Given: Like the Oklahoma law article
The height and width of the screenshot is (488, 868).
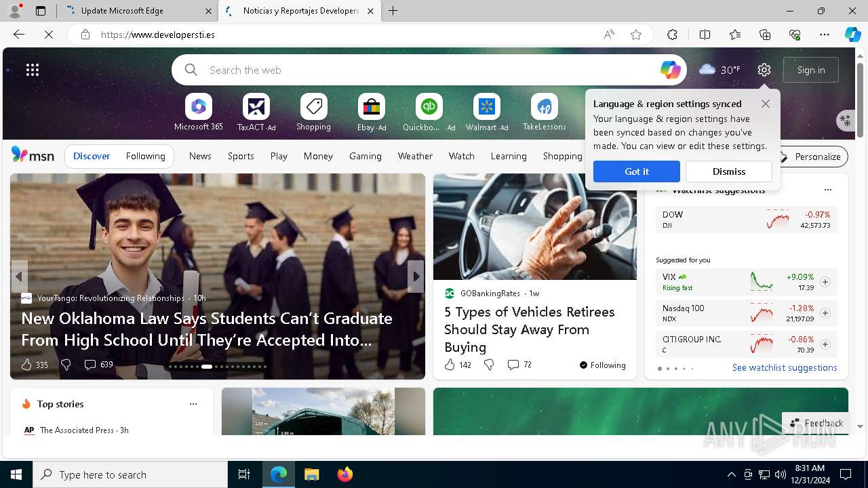Looking at the screenshot, I should [x=26, y=365].
